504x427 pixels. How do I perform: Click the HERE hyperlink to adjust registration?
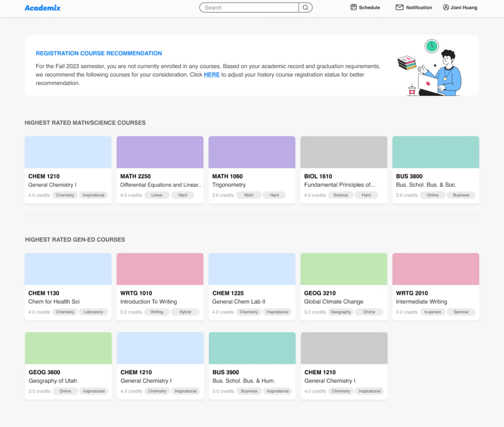(x=211, y=74)
